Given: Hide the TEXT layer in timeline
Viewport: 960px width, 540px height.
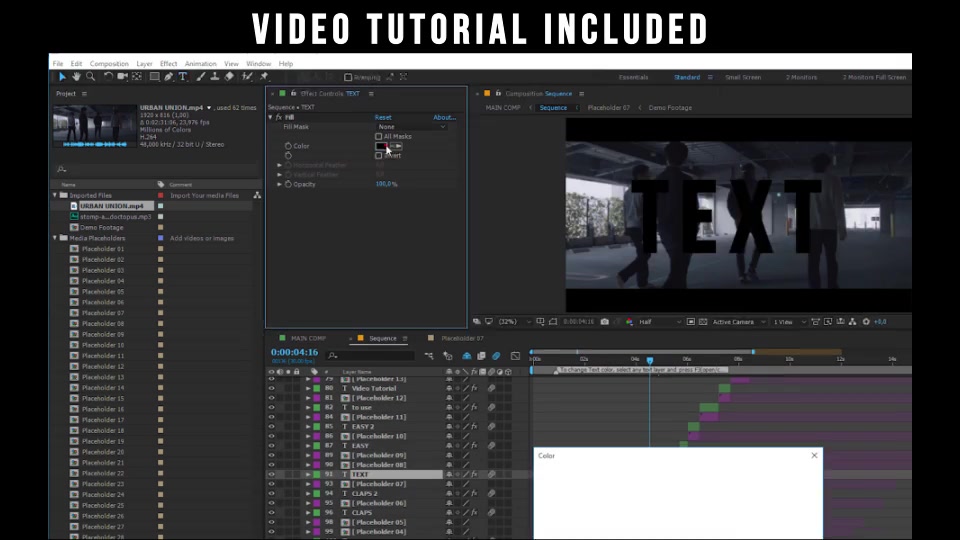Looking at the screenshot, I should click(x=271, y=474).
